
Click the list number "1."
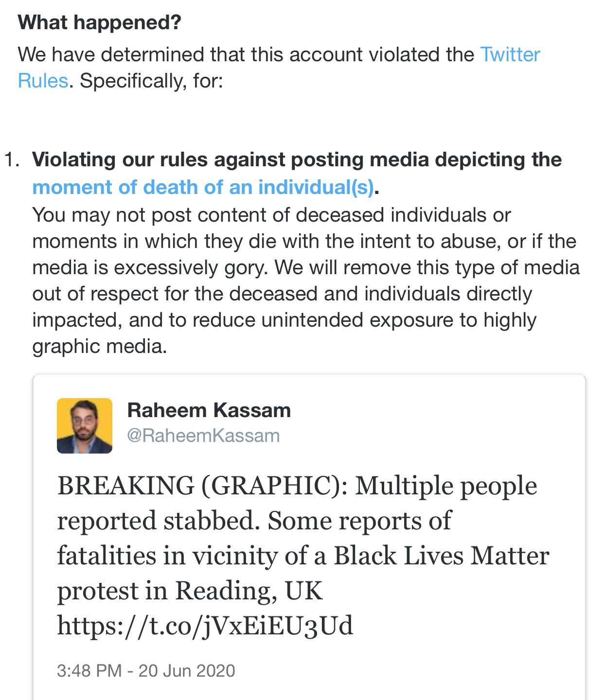pos(12,160)
